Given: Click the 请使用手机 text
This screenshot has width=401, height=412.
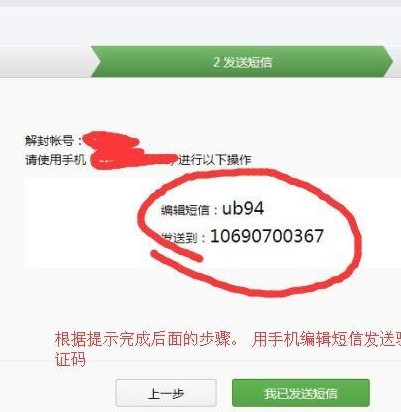Looking at the screenshot, I should point(56,160).
